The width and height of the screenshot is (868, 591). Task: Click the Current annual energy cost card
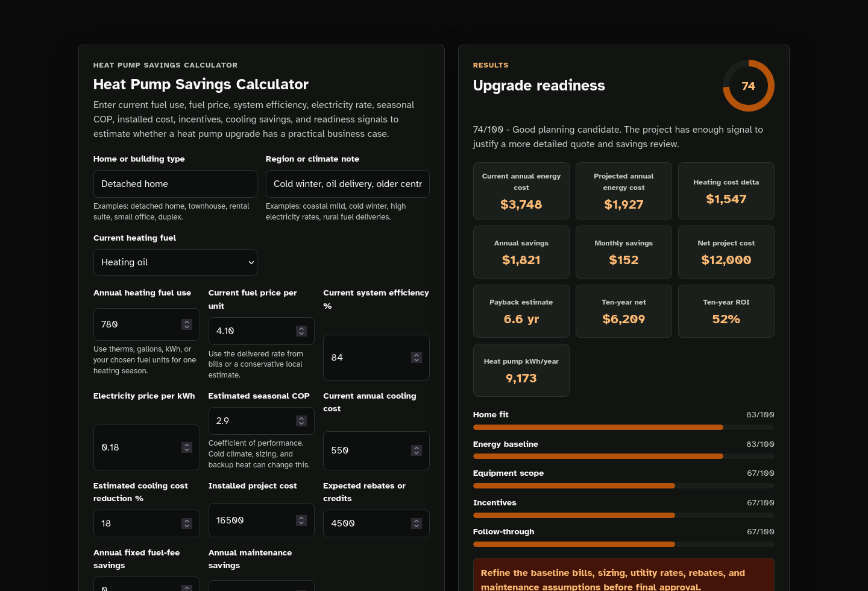click(521, 191)
